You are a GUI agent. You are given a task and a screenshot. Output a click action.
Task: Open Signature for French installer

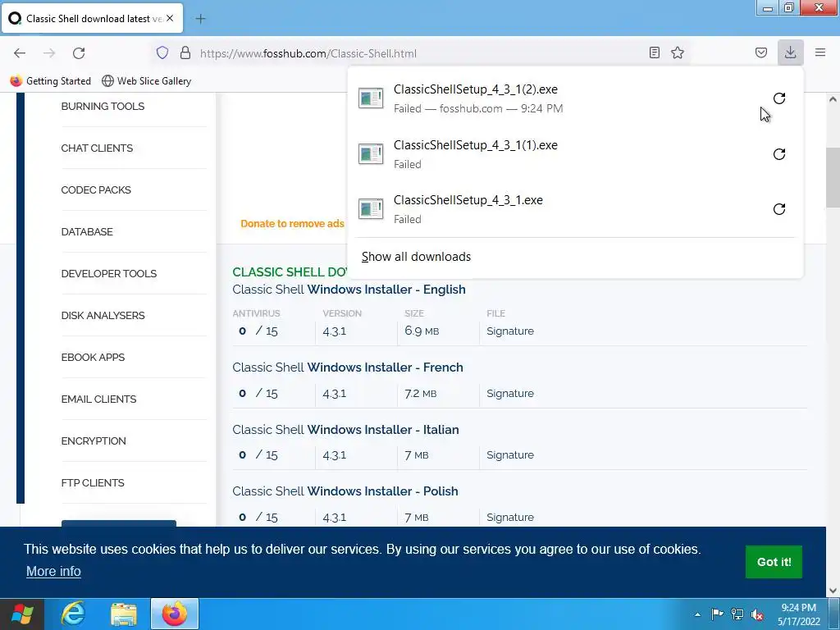pos(510,393)
